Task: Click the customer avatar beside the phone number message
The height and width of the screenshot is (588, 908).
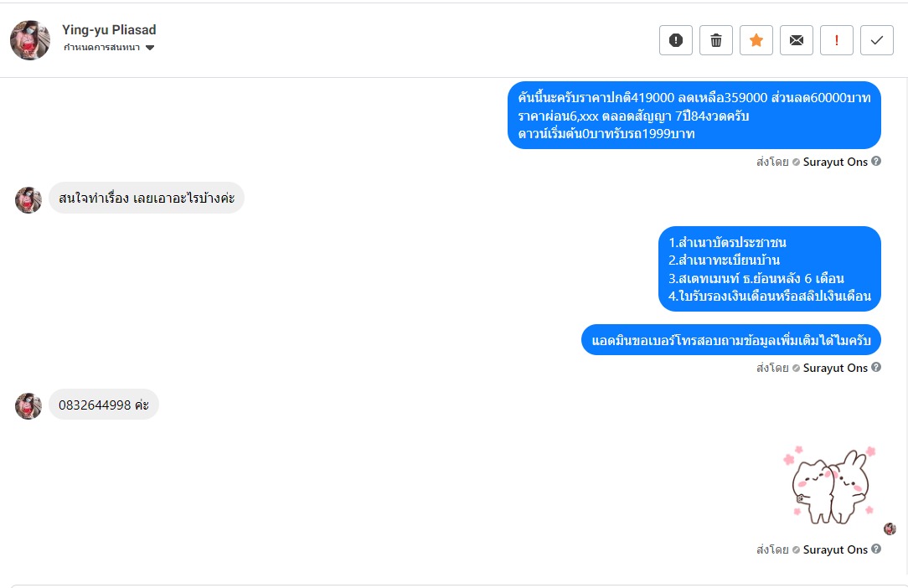Action: [x=28, y=406]
